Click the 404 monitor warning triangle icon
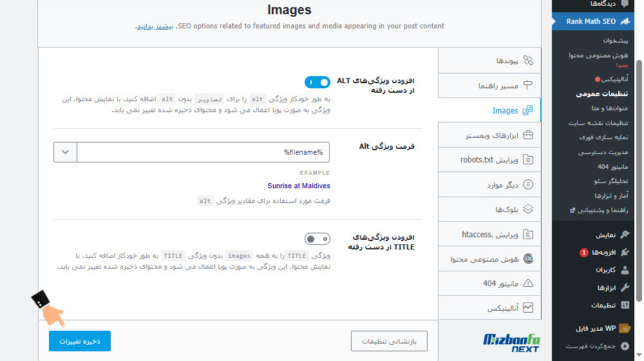 (528, 283)
